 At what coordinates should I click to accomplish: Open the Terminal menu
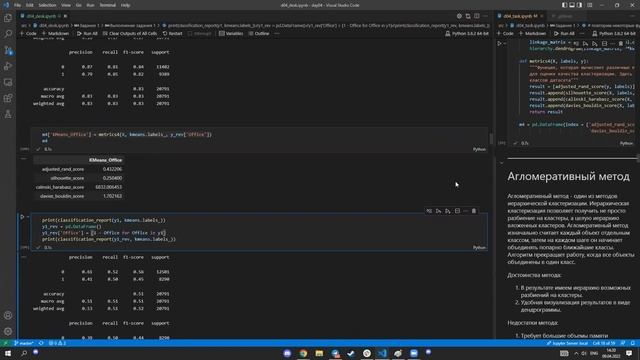pyautogui.click(x=108, y=5)
